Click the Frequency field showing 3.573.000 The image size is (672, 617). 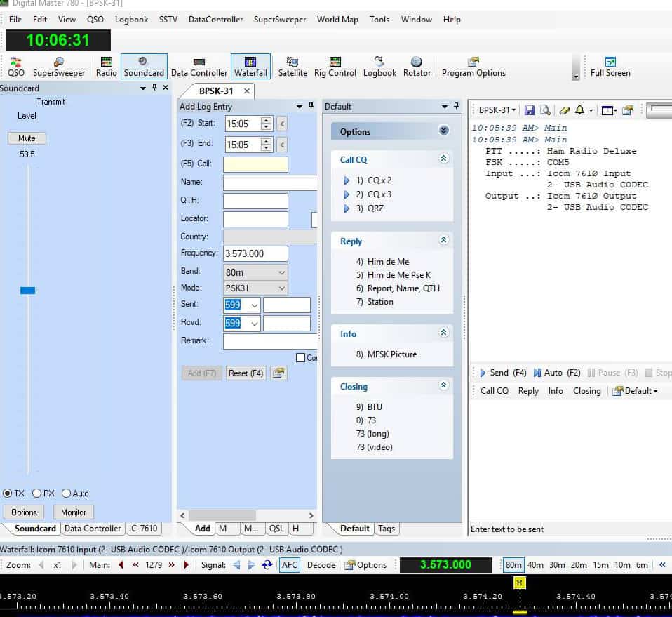coord(255,253)
